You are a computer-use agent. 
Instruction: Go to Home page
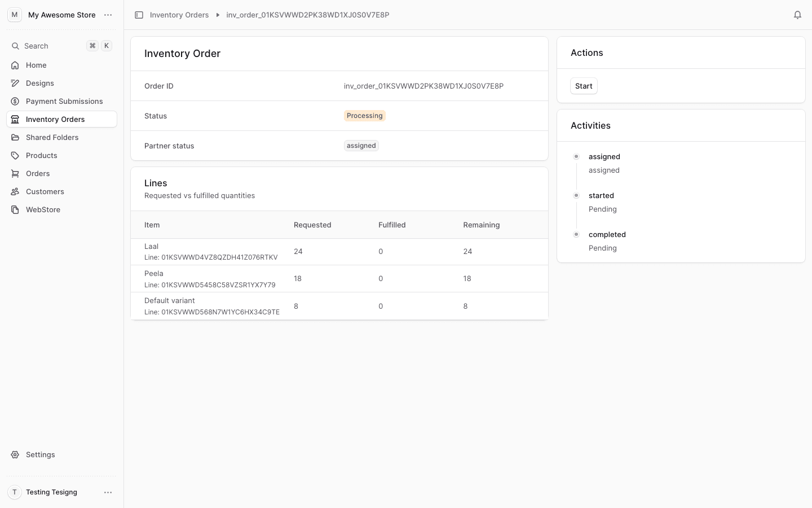[x=62, y=65]
